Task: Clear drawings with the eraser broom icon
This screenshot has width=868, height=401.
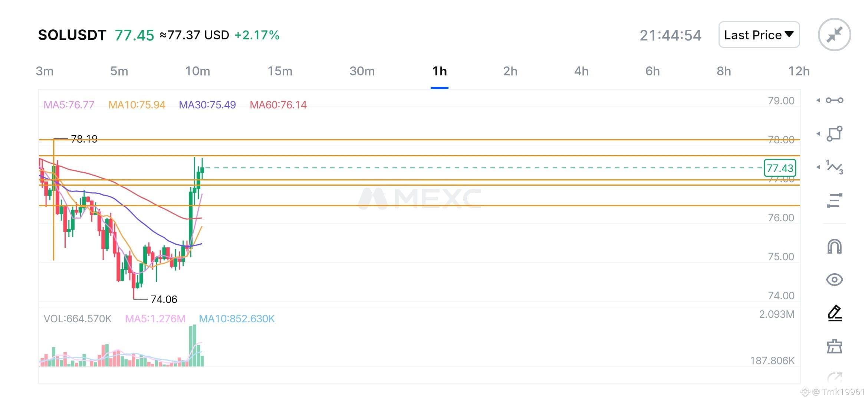Action: pos(834,346)
